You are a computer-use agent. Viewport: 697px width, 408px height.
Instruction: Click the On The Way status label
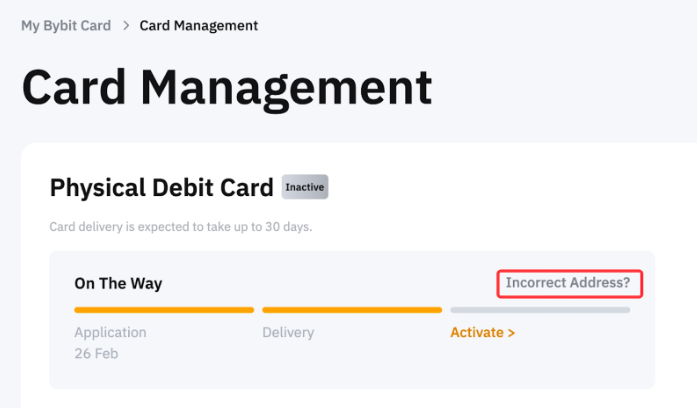coord(118,283)
